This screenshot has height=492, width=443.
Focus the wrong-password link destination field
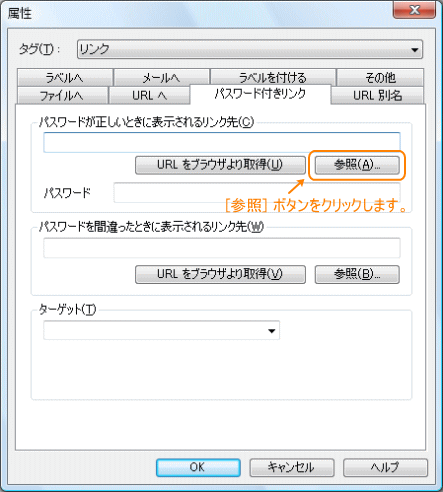(x=222, y=248)
